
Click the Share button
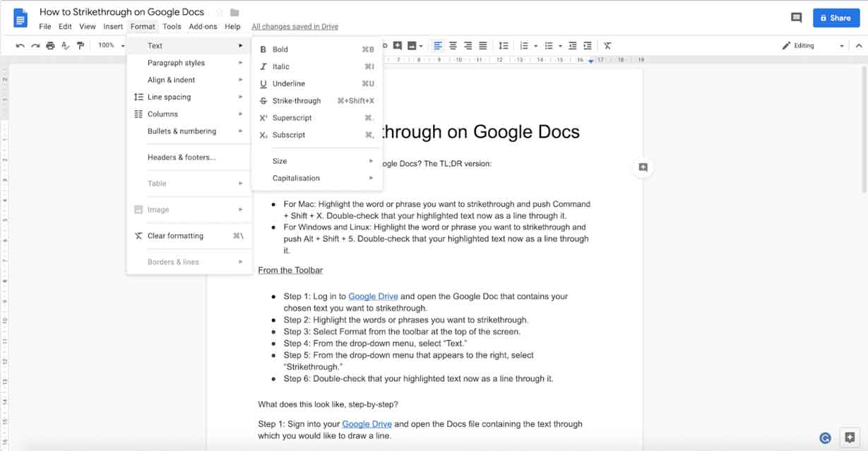[836, 17]
